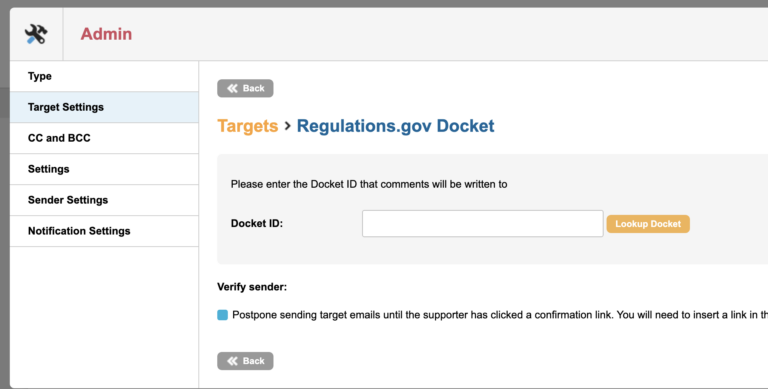Click the Postpone sending target emails label text

[x=500, y=315]
